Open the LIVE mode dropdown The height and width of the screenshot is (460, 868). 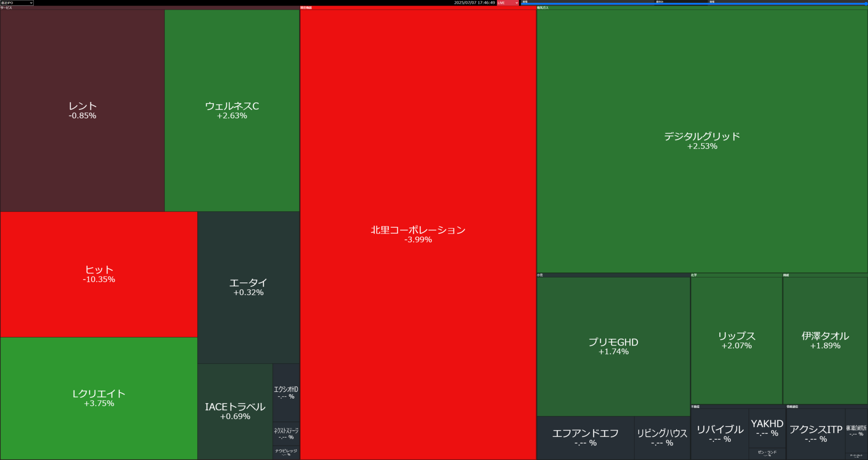tap(508, 3)
